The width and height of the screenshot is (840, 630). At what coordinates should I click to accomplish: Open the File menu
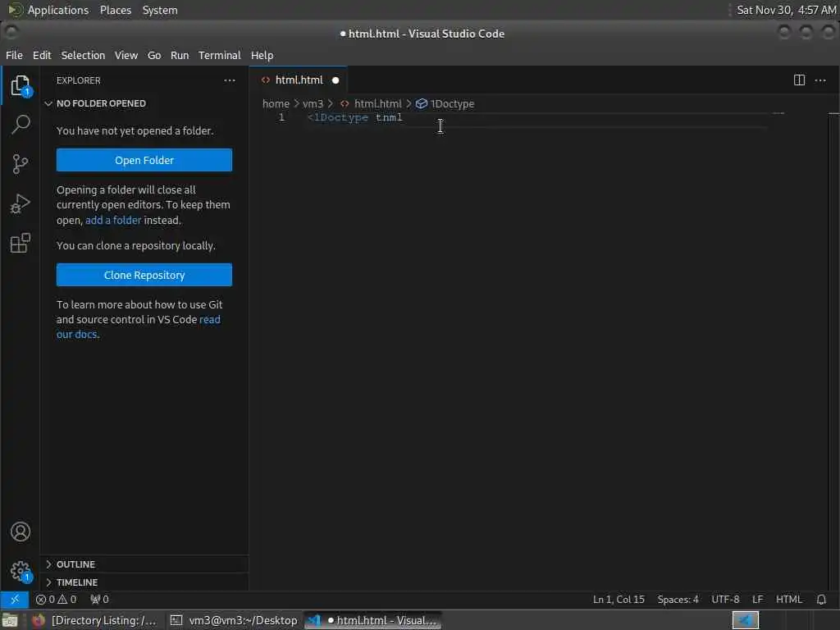coord(14,55)
